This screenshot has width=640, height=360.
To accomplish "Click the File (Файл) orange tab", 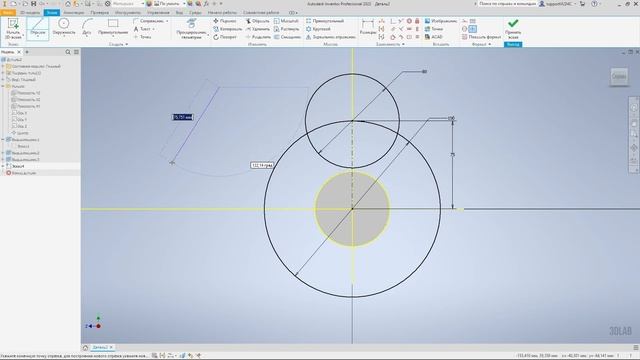I will (8, 13).
